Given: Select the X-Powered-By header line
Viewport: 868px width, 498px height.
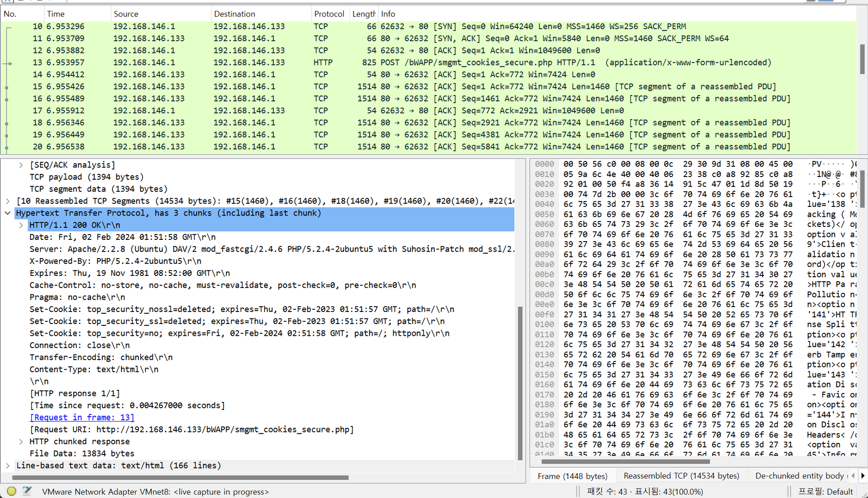Looking at the screenshot, I should (115, 261).
